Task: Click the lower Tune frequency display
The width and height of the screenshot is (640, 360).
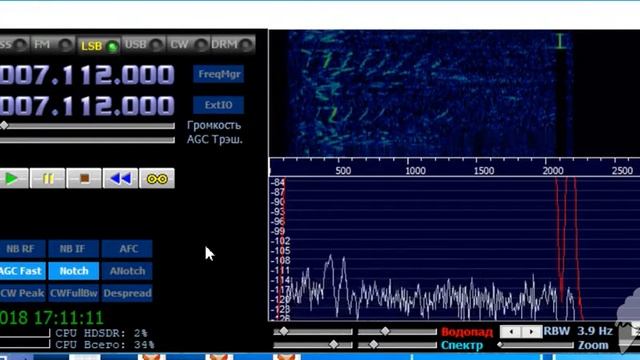Action: [87, 105]
